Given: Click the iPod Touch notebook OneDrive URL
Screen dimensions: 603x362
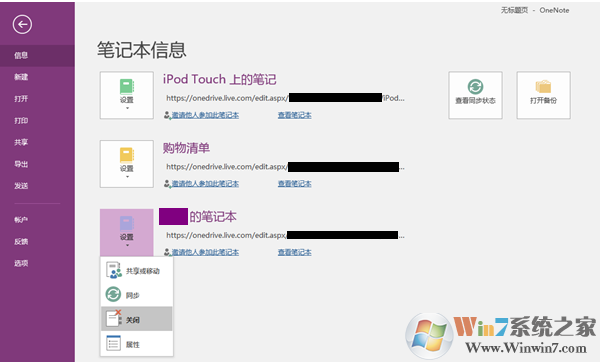Looking at the screenshot, I should [x=285, y=98].
